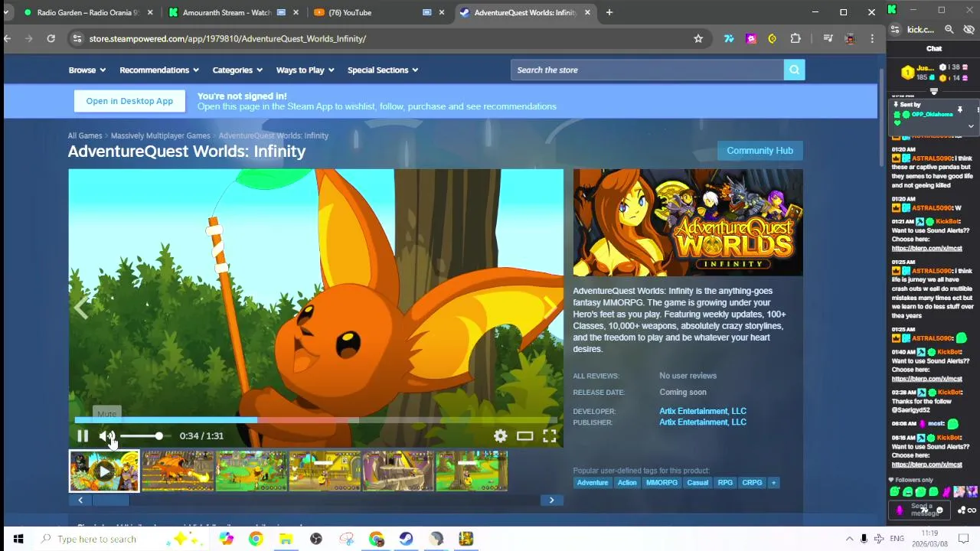980x551 pixels.
Task: Expand Ways to Play dropdown
Action: [305, 70]
